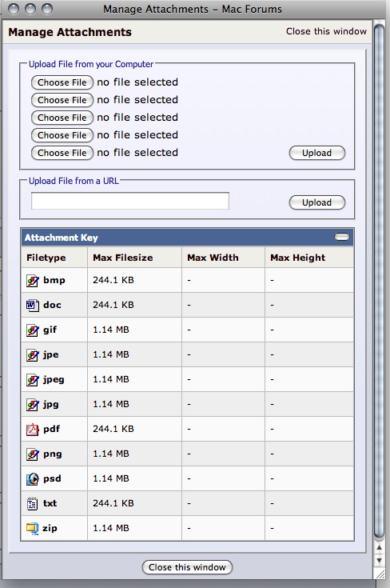Collapse the Attachment Key table
Viewport: 390px width, 588px height.
click(x=342, y=237)
